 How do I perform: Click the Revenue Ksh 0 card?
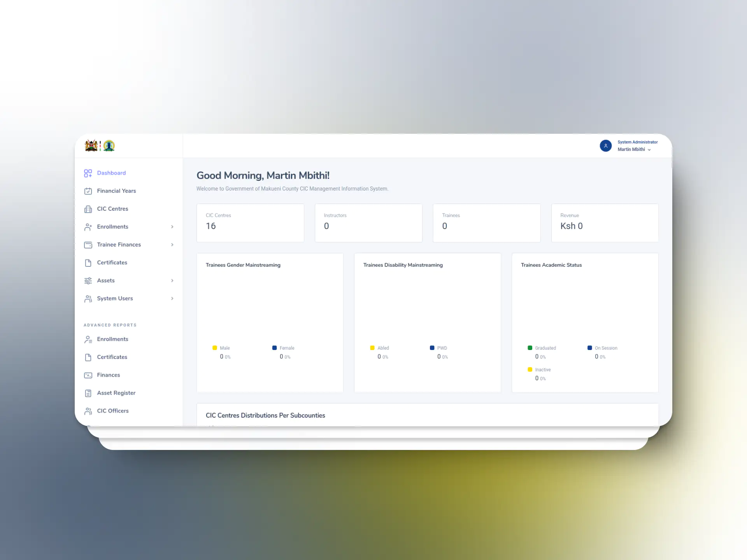[x=605, y=223]
